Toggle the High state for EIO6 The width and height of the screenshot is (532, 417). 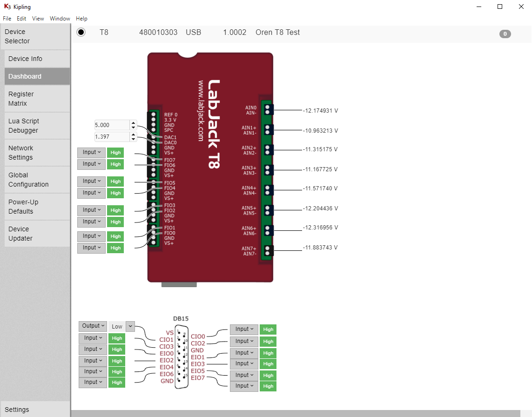click(x=117, y=382)
